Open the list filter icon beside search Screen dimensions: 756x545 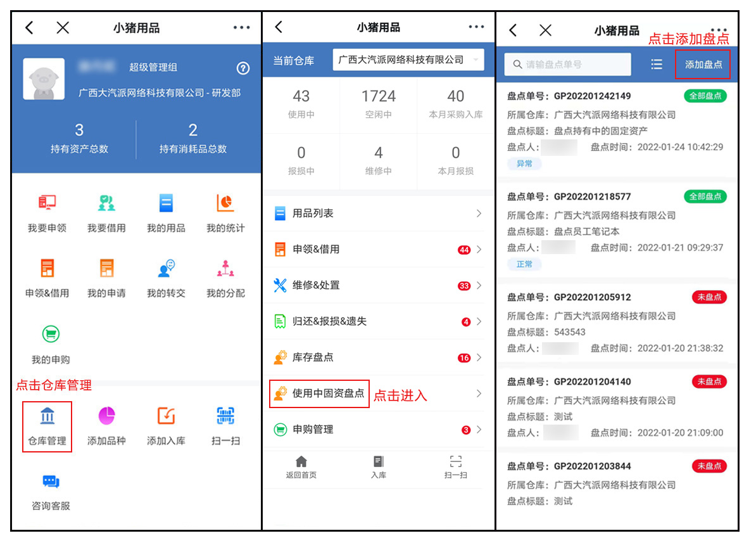[x=656, y=64]
